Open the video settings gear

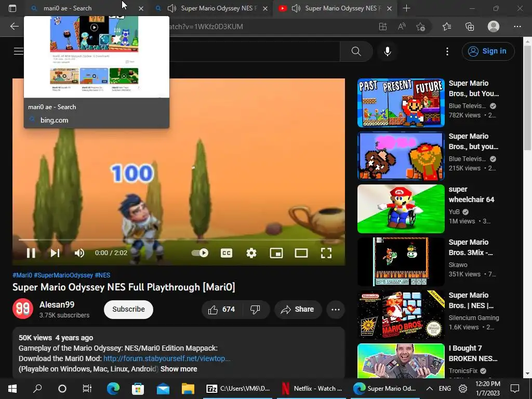(251, 253)
